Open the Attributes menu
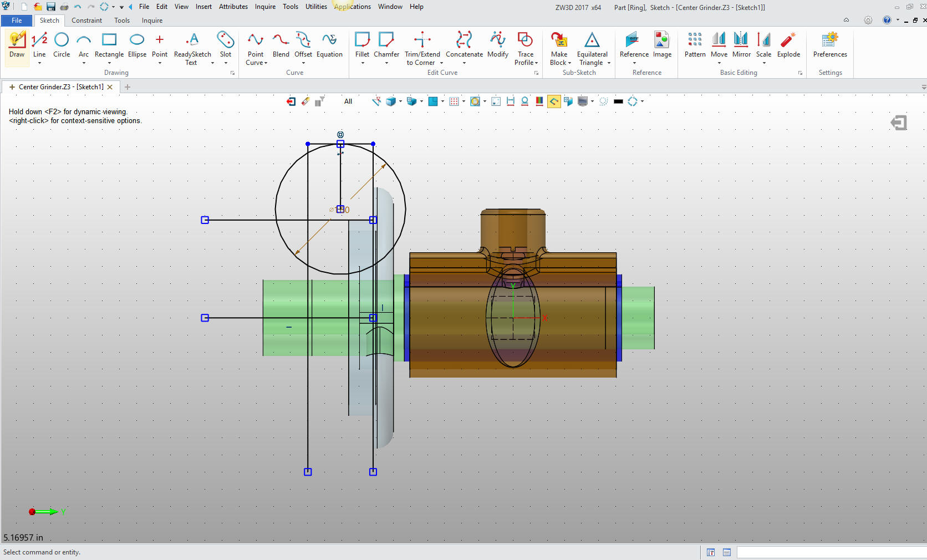The width and height of the screenshot is (927, 560). pos(233,7)
